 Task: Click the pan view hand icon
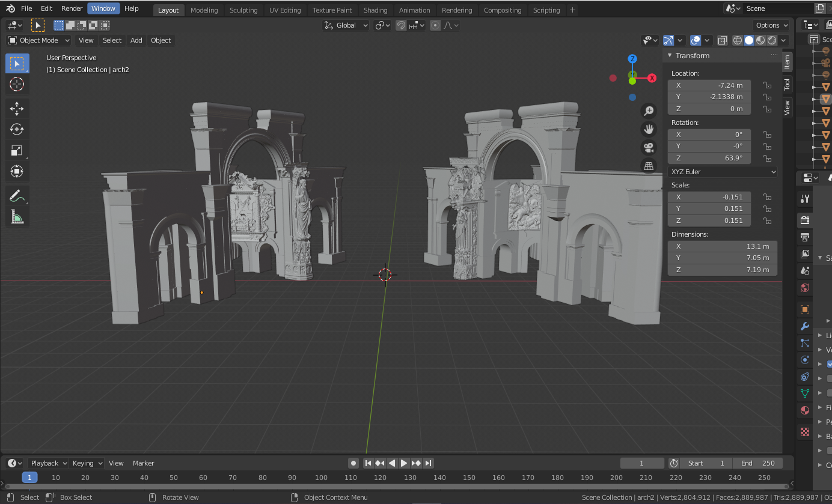[x=649, y=129]
